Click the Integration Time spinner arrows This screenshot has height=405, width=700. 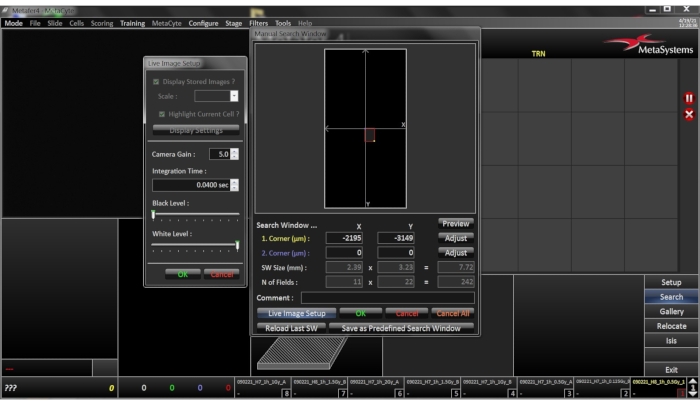[234, 185]
